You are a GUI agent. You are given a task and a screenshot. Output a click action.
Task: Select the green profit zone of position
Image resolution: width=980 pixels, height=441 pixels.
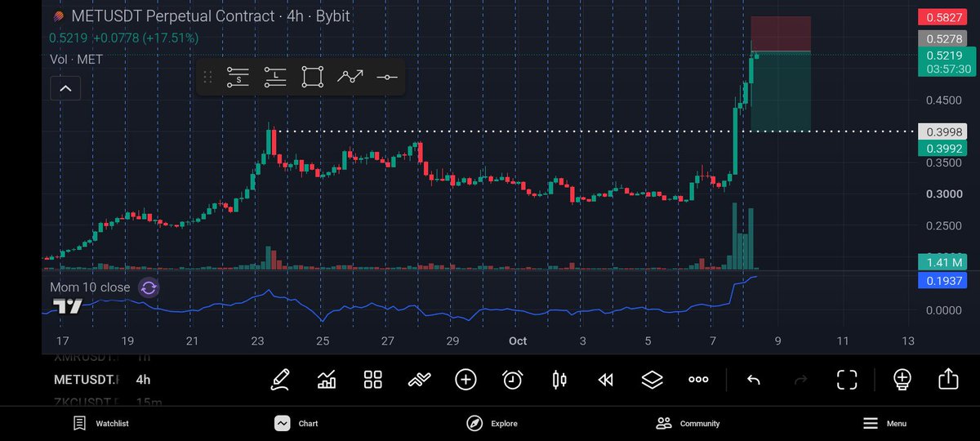(x=781, y=91)
